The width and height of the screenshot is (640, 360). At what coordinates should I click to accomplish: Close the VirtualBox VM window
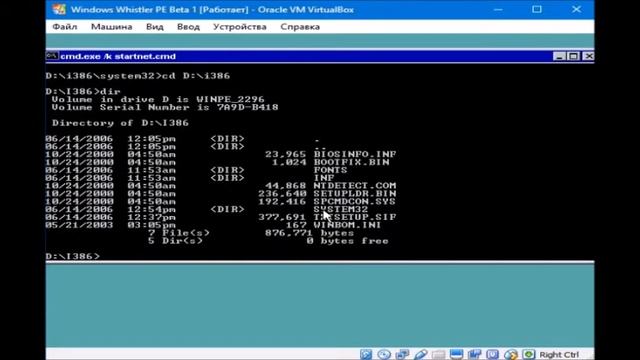coord(576,9)
